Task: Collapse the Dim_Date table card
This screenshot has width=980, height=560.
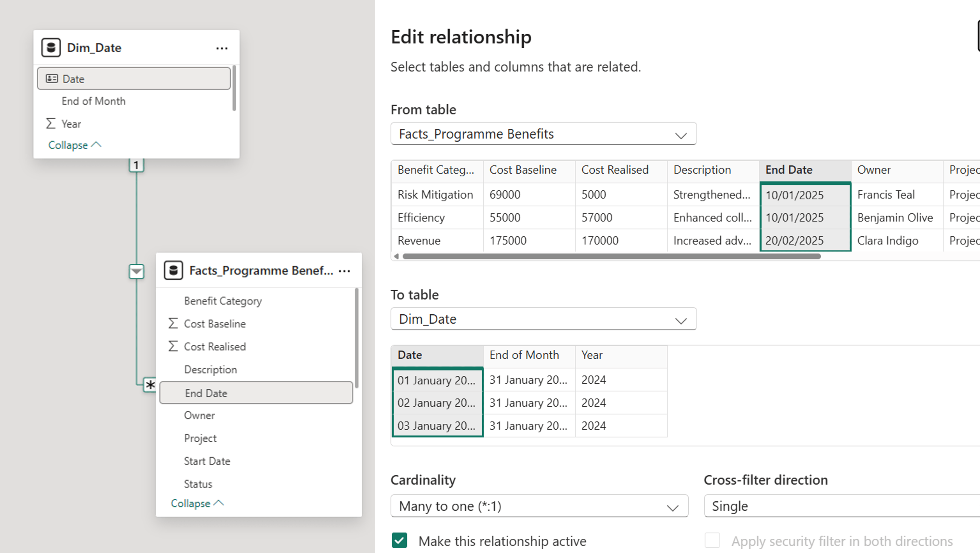Action: tap(74, 145)
